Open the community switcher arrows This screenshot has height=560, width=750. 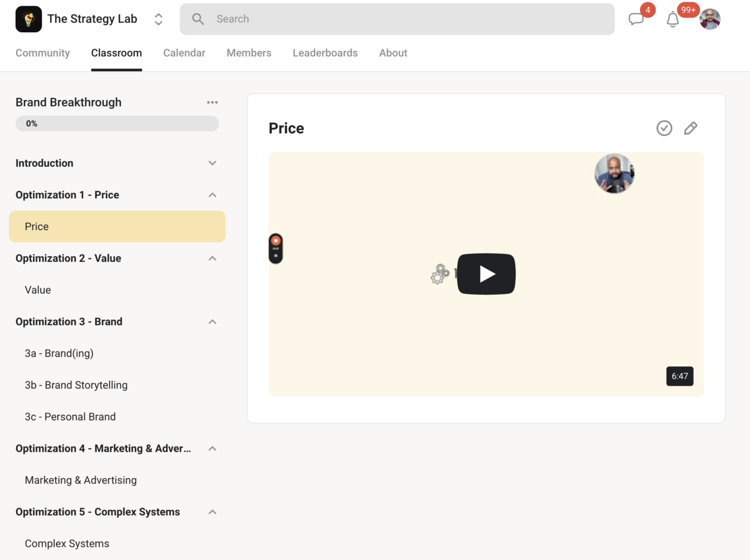[x=159, y=19]
